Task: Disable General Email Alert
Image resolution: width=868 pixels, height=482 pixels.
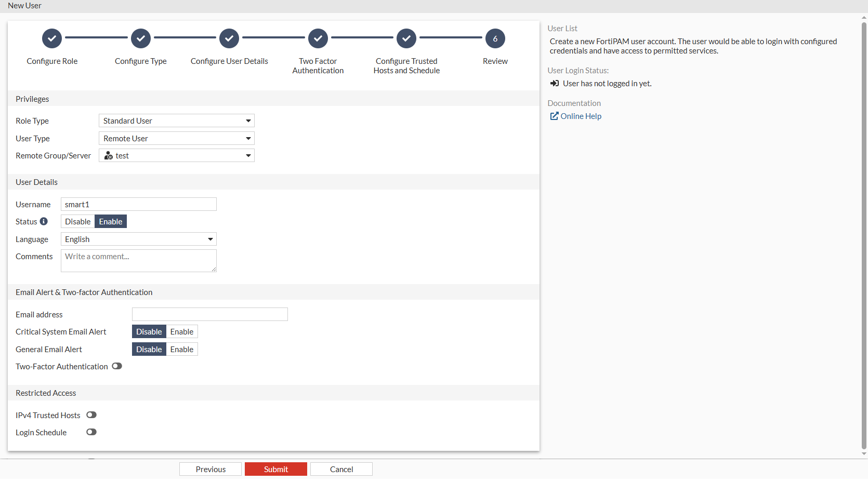Action: (149, 350)
